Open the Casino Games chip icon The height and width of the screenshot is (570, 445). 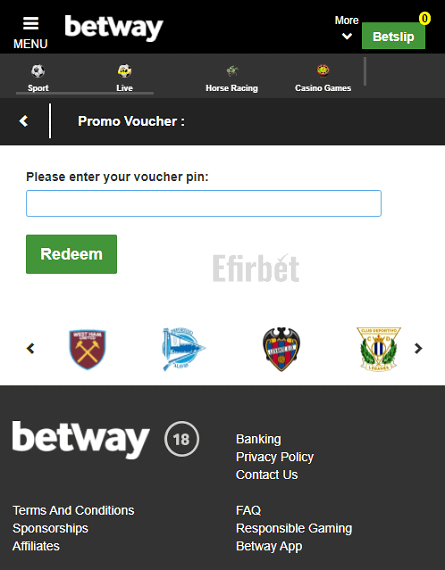pyautogui.click(x=323, y=70)
